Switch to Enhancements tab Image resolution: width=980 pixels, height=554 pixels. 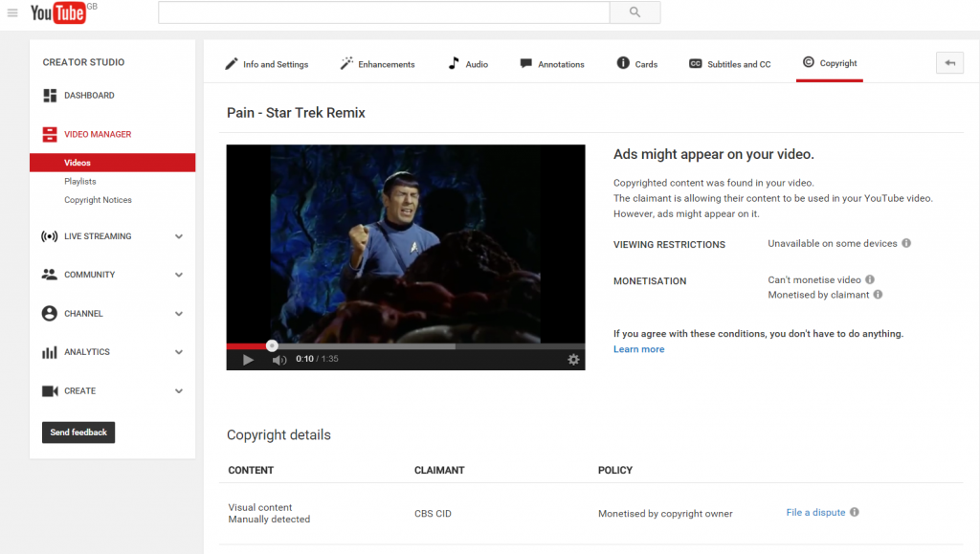click(x=377, y=64)
